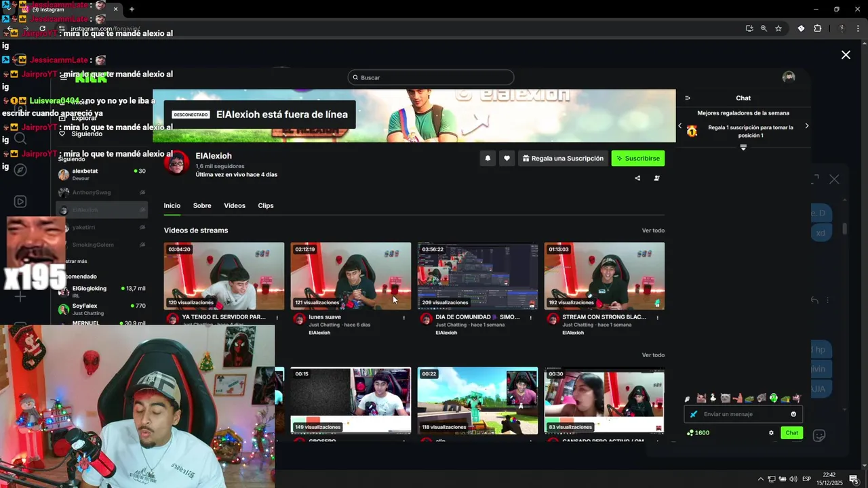Show next top gifter with right arrow

pyautogui.click(x=806, y=126)
